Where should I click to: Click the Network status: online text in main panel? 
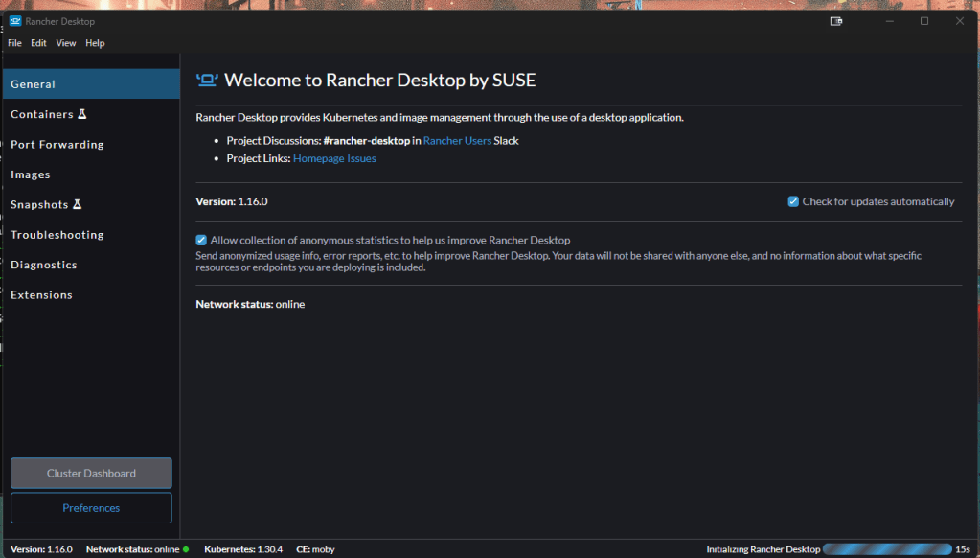(x=250, y=304)
